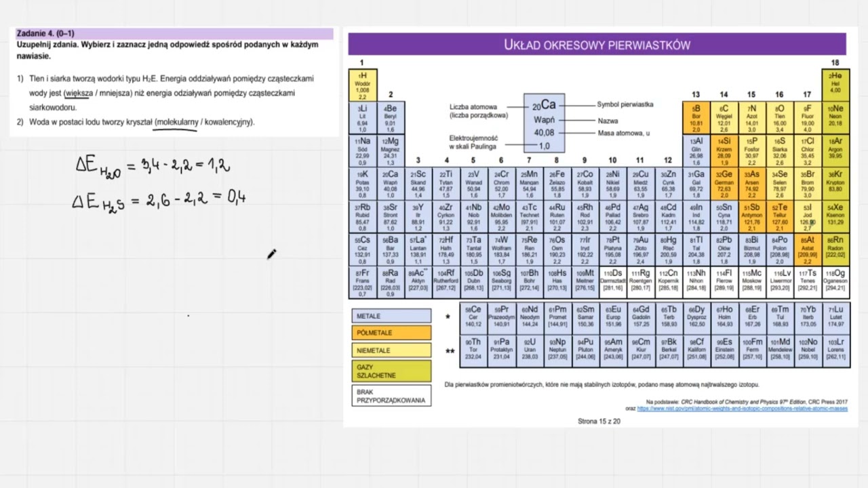
Task: Click the Radon (Rn) element cell
Action: coord(835,249)
